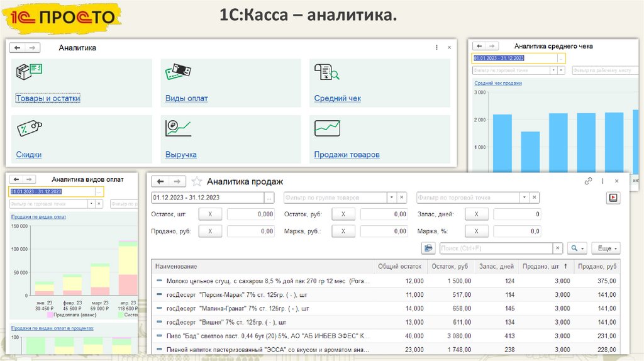Open the Продажи по видам оплат link
644x361 pixels.
point(38,217)
